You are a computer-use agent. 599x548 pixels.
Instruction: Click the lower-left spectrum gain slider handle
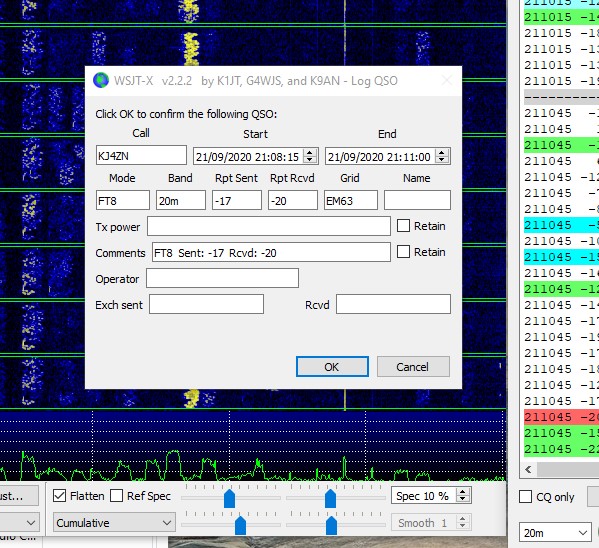[240, 525]
